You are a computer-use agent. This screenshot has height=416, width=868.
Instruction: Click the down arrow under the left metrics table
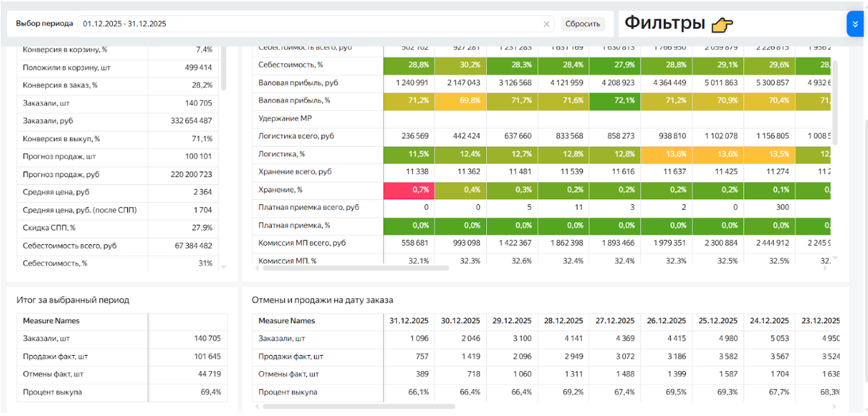click(223, 266)
